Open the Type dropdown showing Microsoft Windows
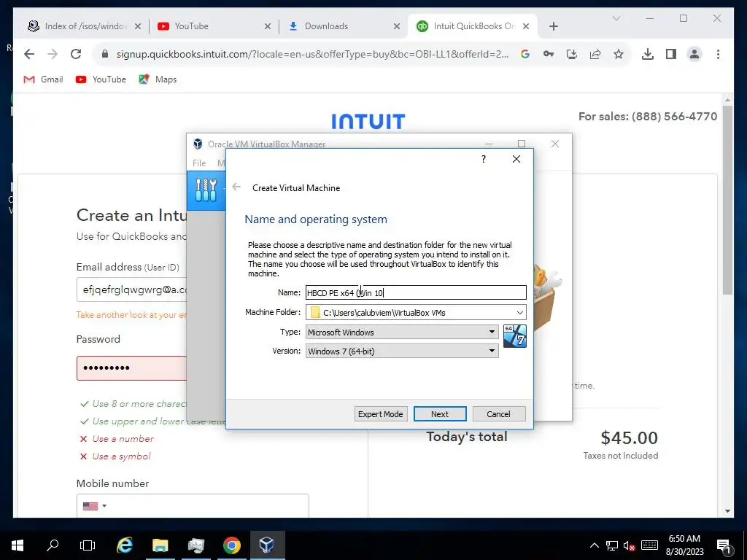This screenshot has height=560, width=747. coord(402,332)
